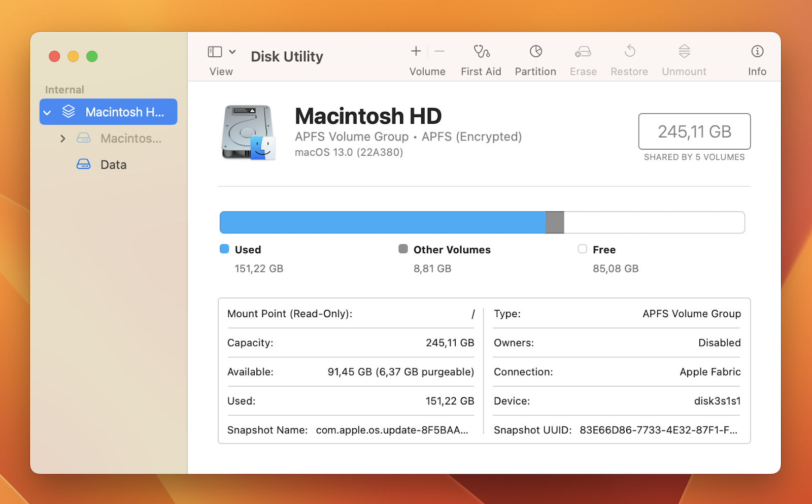Image resolution: width=812 pixels, height=504 pixels.
Task: Click the remove volume minus icon
Action: (439, 51)
